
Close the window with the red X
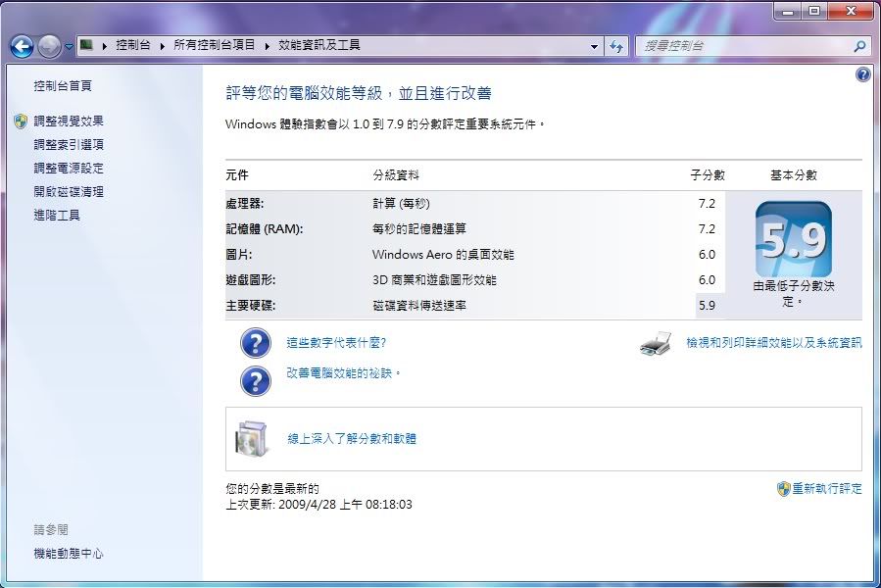click(850, 11)
